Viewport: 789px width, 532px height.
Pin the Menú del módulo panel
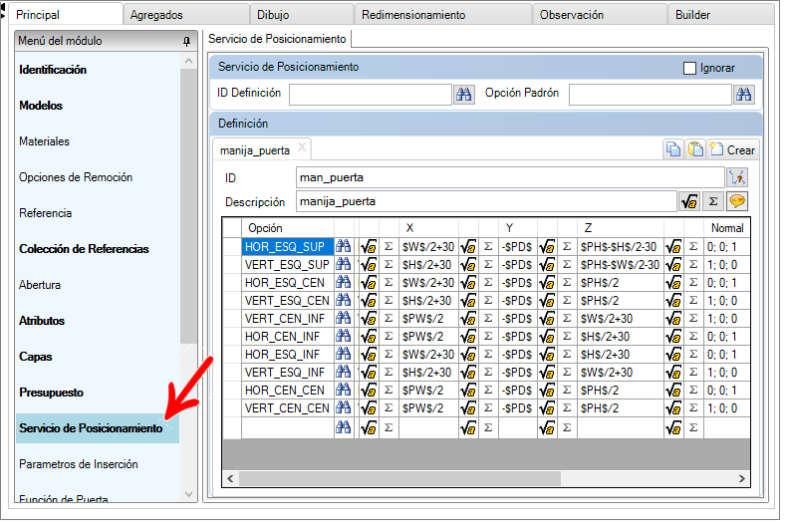186,41
